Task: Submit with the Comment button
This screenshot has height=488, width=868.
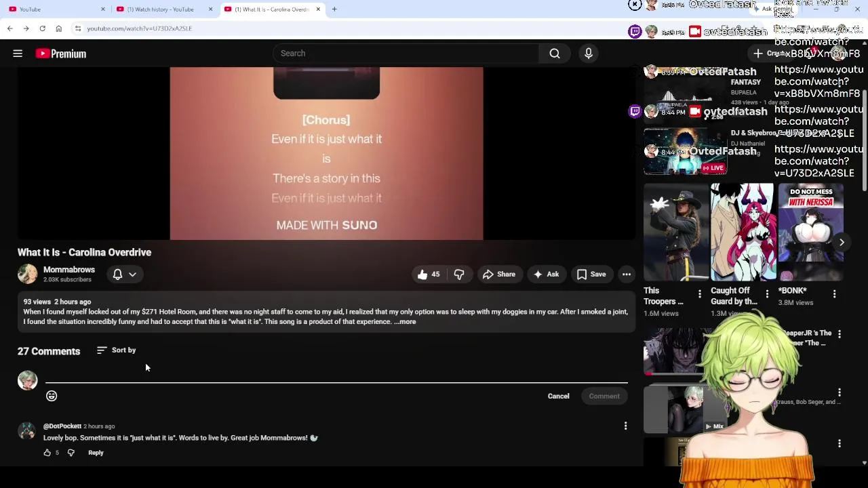Action: click(x=604, y=396)
